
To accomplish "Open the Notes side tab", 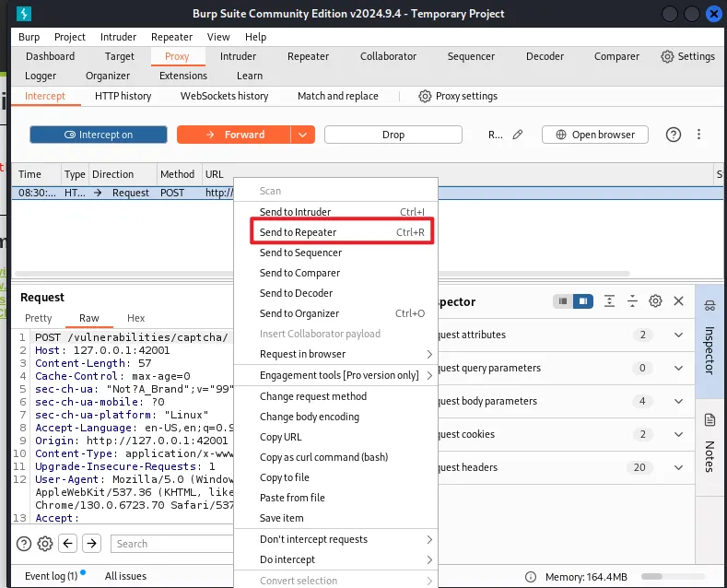I will click(709, 446).
